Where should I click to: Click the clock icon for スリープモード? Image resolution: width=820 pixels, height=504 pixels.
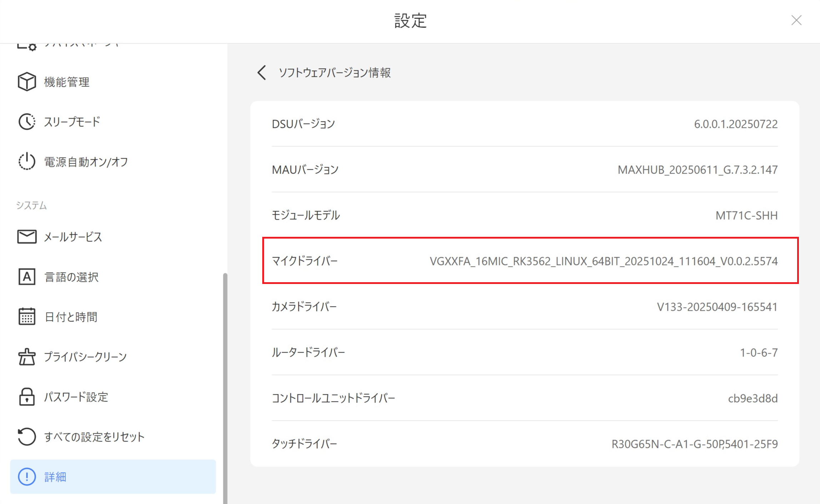coord(27,122)
